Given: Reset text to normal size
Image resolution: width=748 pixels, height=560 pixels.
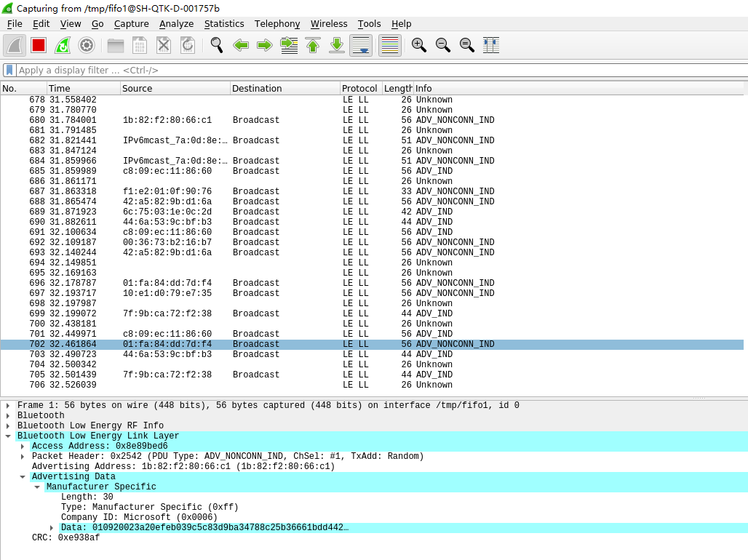Looking at the screenshot, I should click(x=467, y=45).
